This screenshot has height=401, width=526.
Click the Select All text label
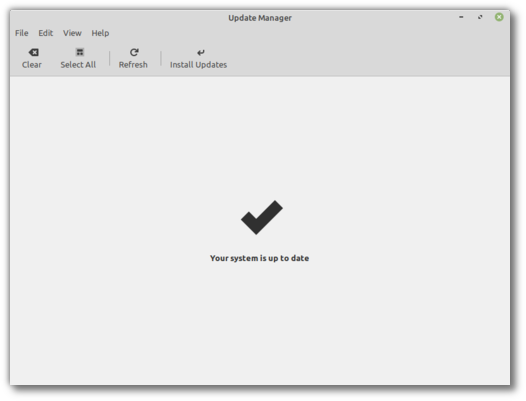(78, 64)
